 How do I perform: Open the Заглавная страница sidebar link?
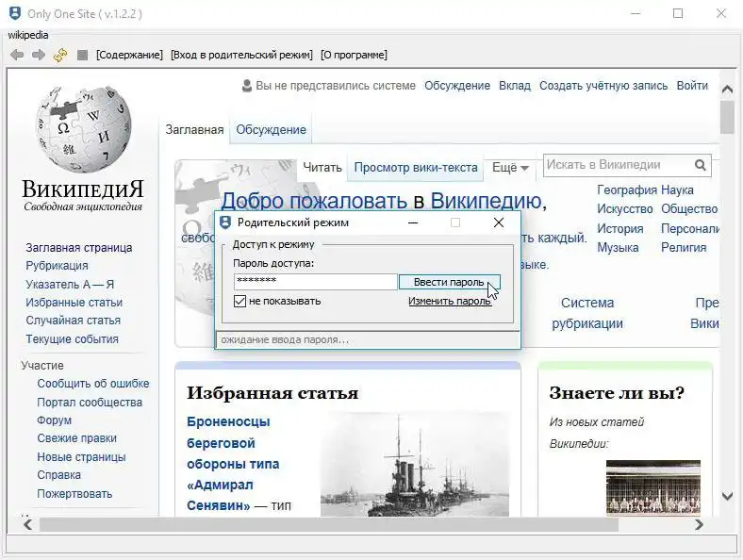78,248
